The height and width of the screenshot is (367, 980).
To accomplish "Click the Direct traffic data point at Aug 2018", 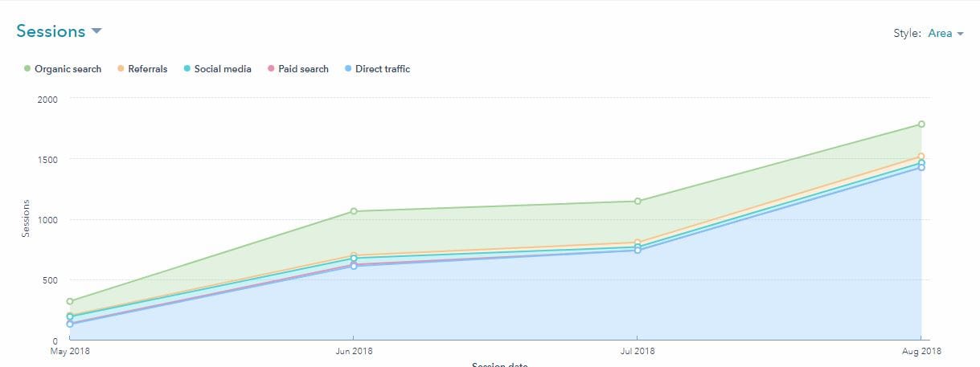I will [x=921, y=168].
